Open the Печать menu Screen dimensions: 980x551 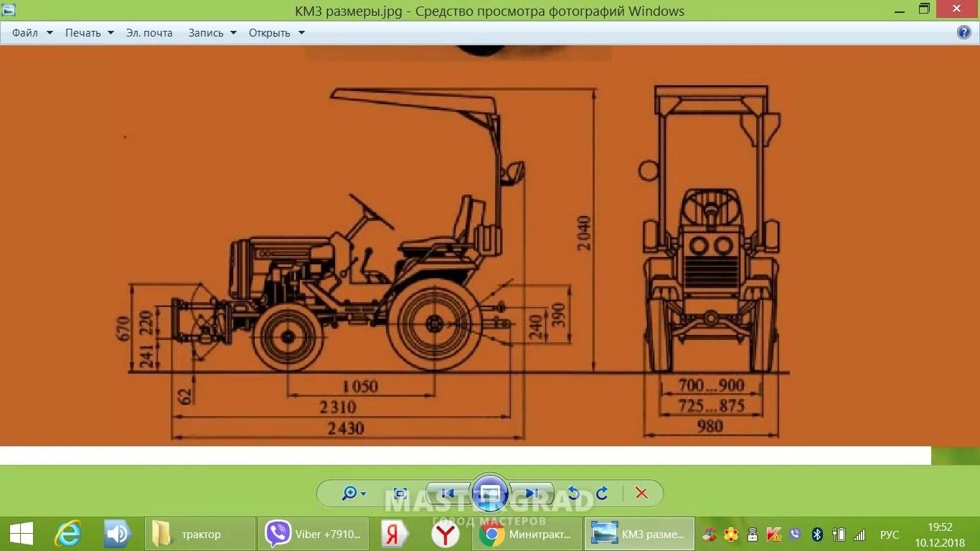pyautogui.click(x=83, y=33)
